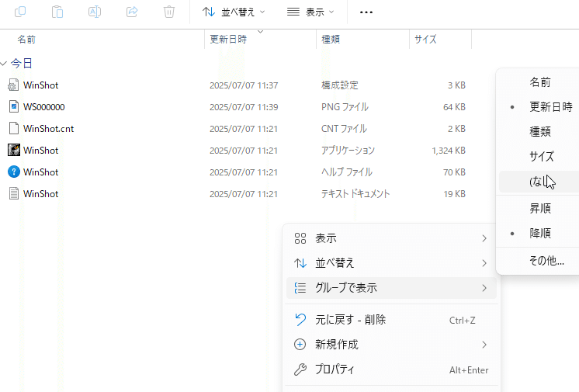Open the 新規作成 submenu in the context menu
Image resolution: width=579 pixels, height=392 pixels.
[391, 345]
